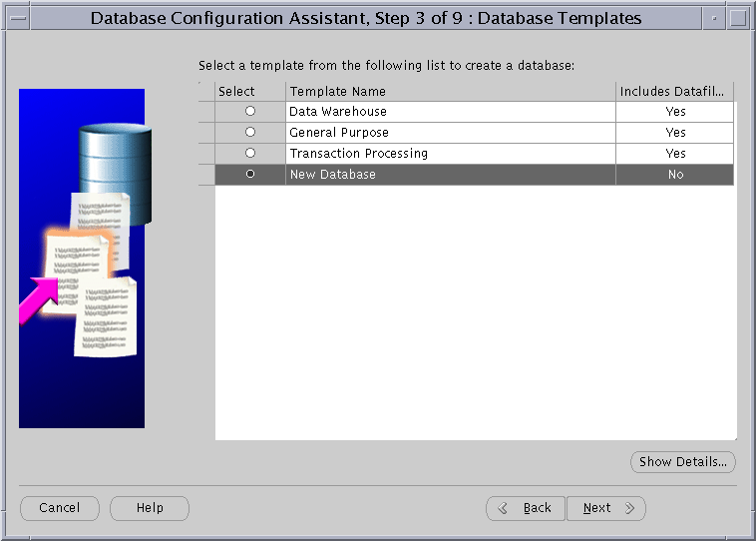Open Help for the assistant

coord(150,508)
